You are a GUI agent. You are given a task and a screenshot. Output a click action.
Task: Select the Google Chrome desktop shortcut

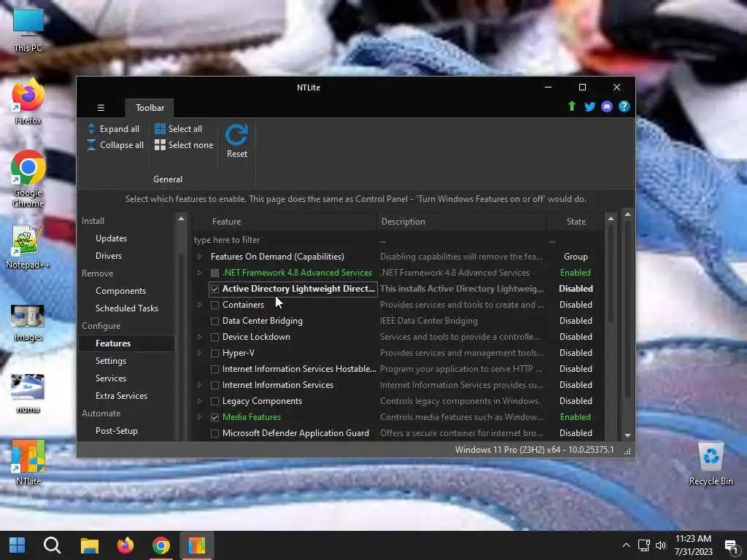[28, 179]
